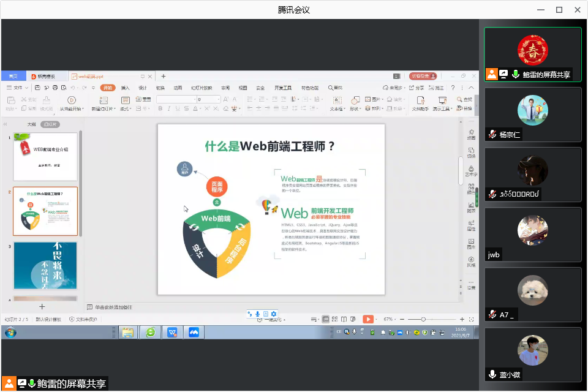Click the orange slideshow play button in status bar
The image size is (588, 392).
click(x=367, y=319)
